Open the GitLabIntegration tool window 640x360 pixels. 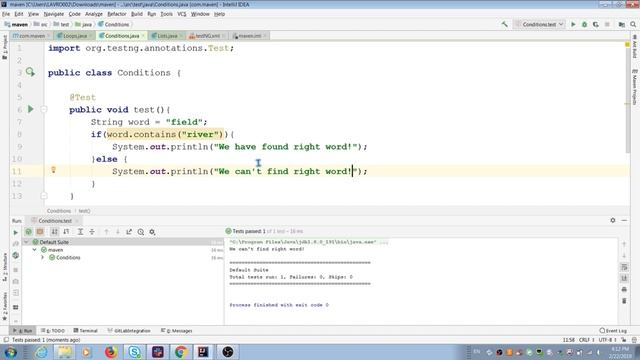click(x=129, y=331)
